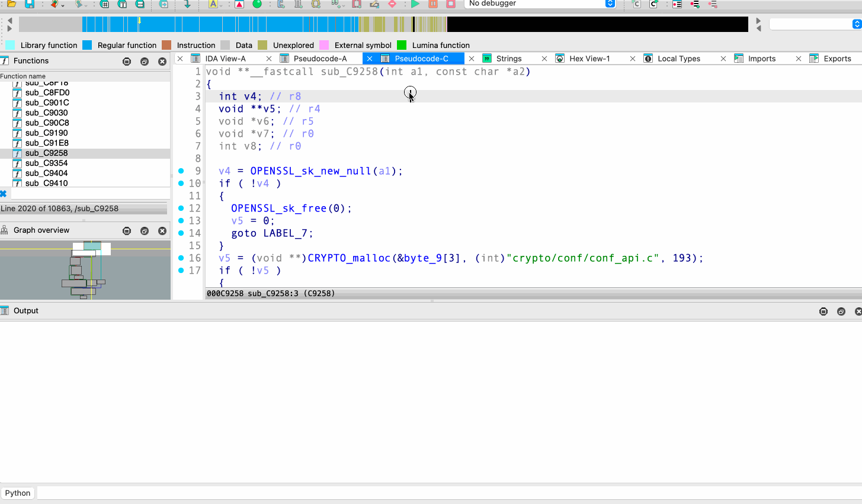Click the Graph overview panel's minimize circle button
862x504 pixels.
coord(127,231)
